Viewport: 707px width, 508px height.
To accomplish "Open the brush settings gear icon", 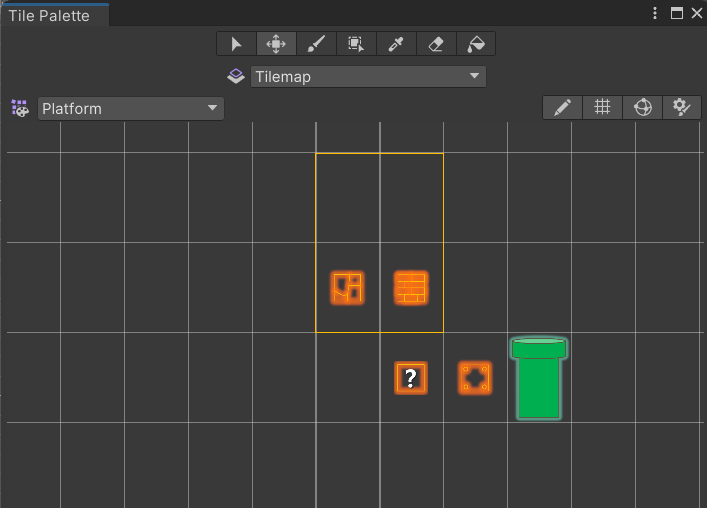I will [682, 107].
